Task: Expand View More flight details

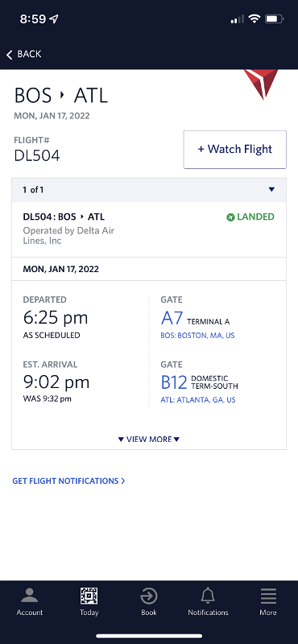Action: pyautogui.click(x=149, y=439)
